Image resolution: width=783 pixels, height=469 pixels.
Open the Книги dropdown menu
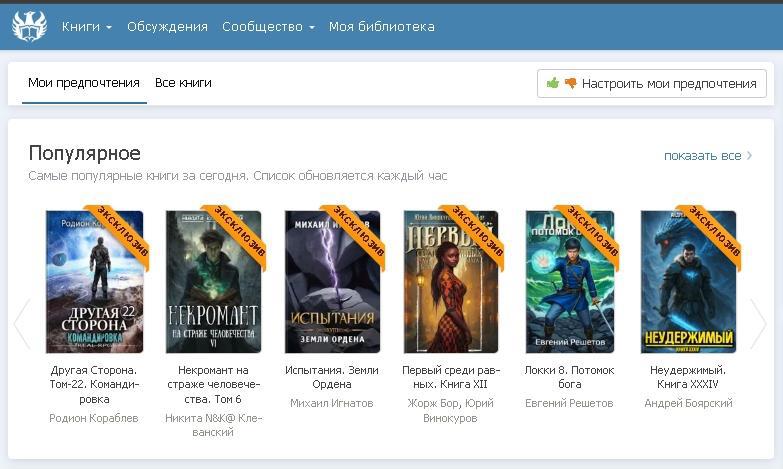[86, 27]
